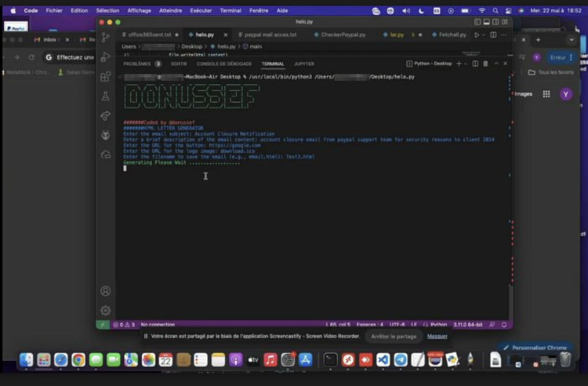Screen dimensions: 588x386
Task: Switch to the PROBLÈMES panel tab
Action: (137, 64)
